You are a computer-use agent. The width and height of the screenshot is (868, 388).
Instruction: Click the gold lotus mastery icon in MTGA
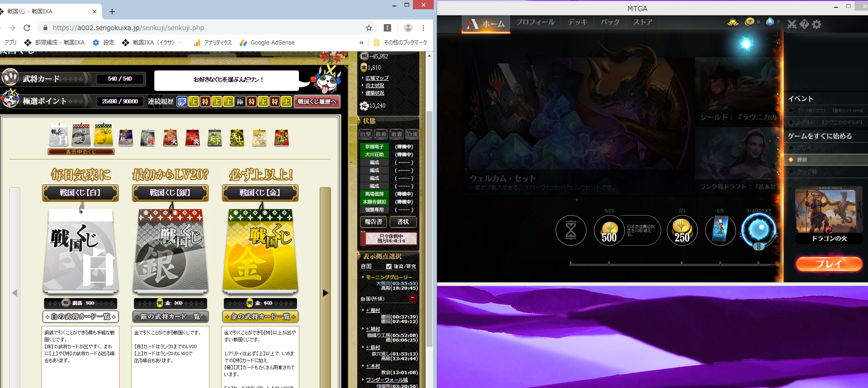click(733, 22)
